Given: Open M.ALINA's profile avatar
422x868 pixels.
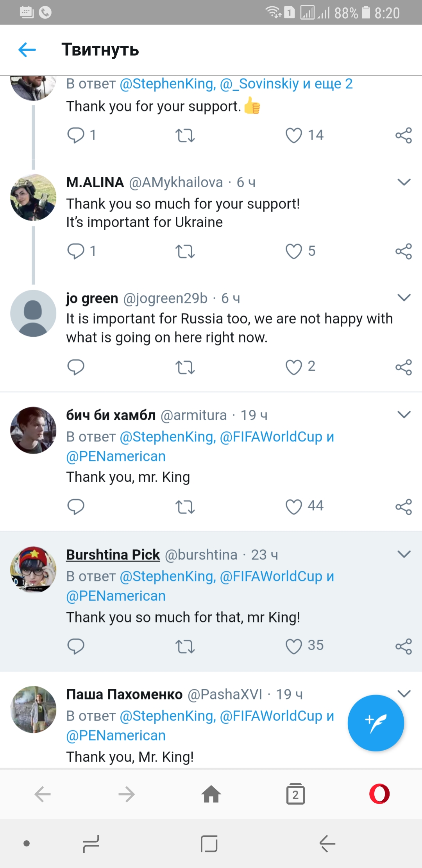Looking at the screenshot, I should [33, 197].
